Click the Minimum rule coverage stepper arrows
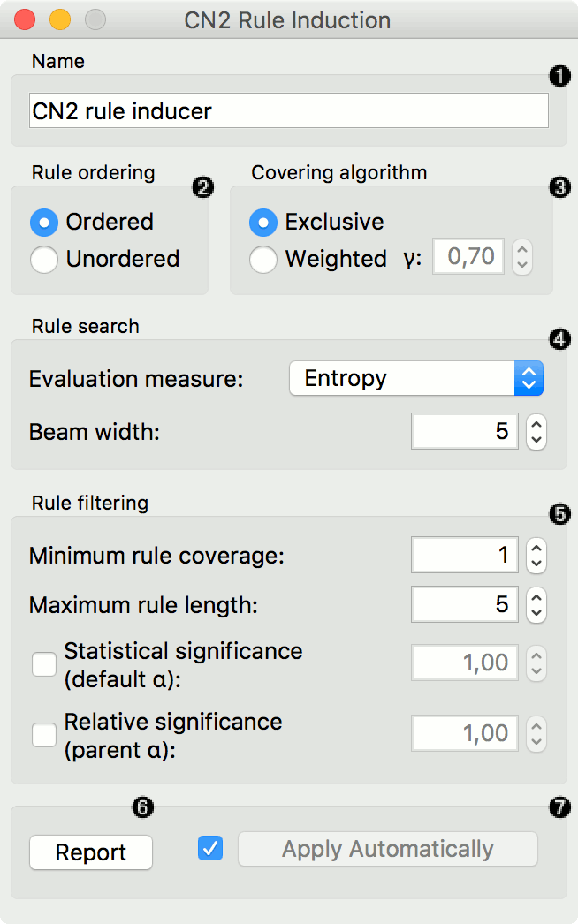 coord(536,555)
